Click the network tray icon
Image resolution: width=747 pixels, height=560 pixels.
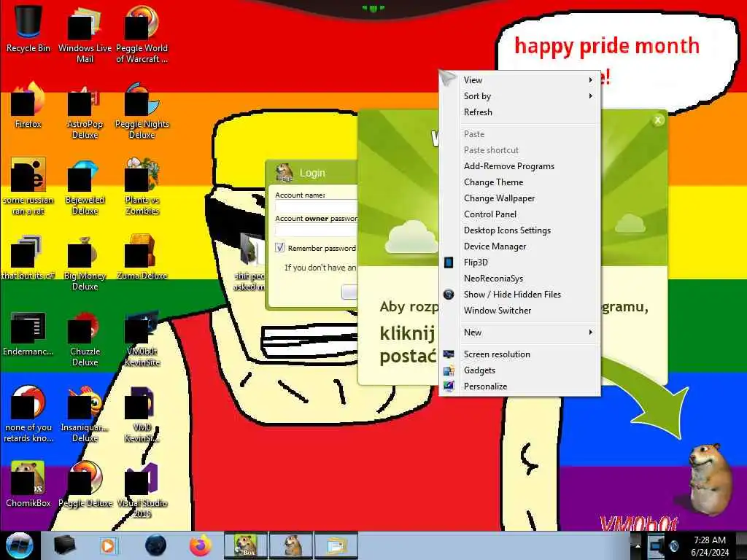[x=657, y=545]
